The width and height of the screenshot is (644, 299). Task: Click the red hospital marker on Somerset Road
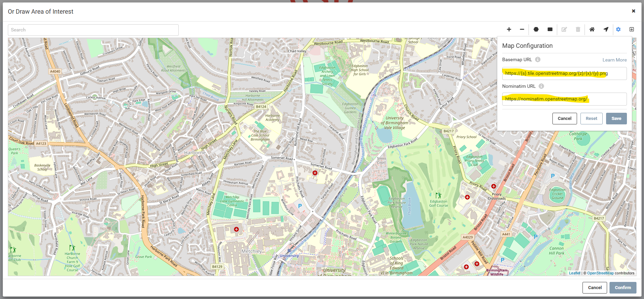[x=315, y=173]
